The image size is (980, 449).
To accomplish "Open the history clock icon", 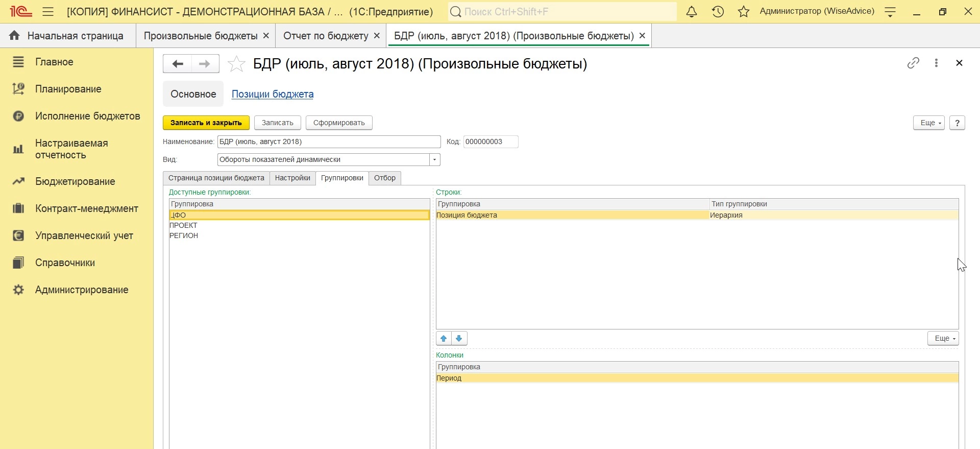I will tap(718, 12).
